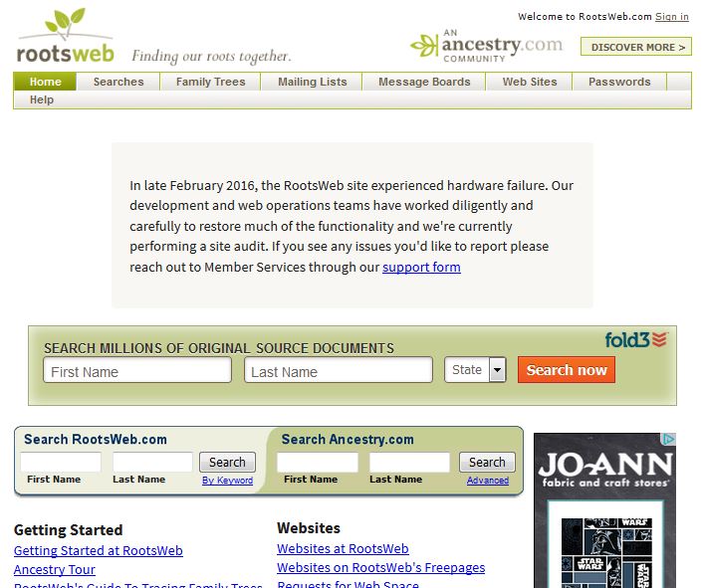Open the Passwords tab
Viewport: 702px width, 588px height.
click(619, 82)
